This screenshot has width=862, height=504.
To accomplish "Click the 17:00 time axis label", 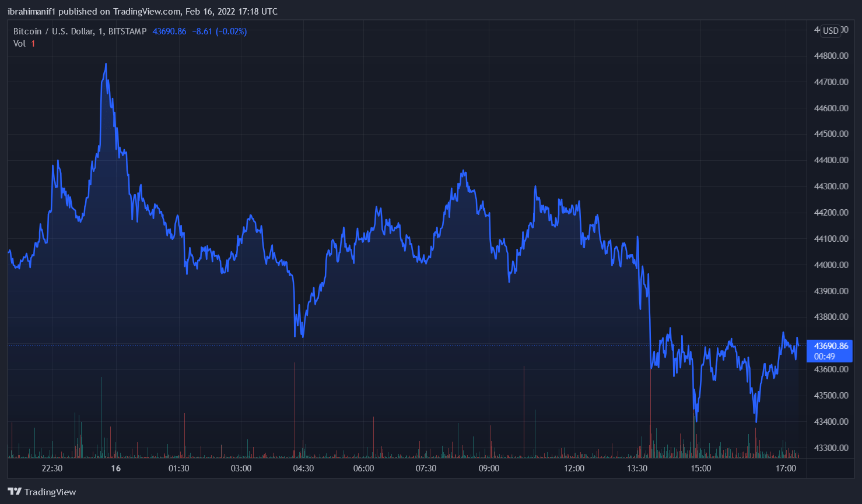I will 786,468.
